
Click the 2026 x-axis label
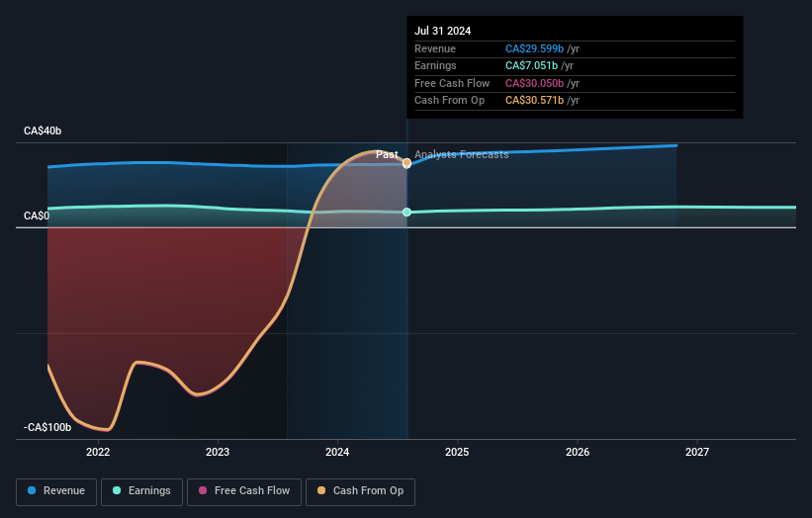tap(578, 453)
